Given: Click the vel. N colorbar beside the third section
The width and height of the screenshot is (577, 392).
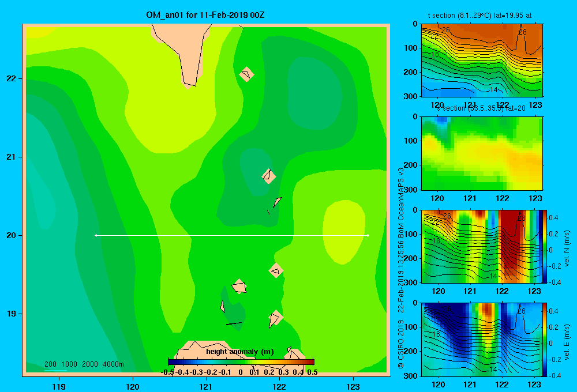Looking at the screenshot, I should pyautogui.click(x=545, y=246).
